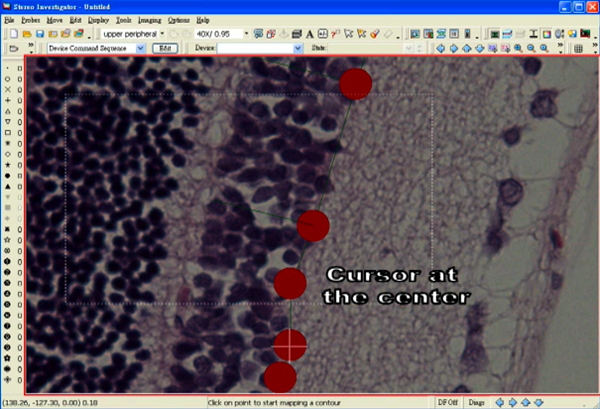This screenshot has height=409, width=600.
Task: Expand the Device Command Sequence dropdown
Action: point(140,48)
